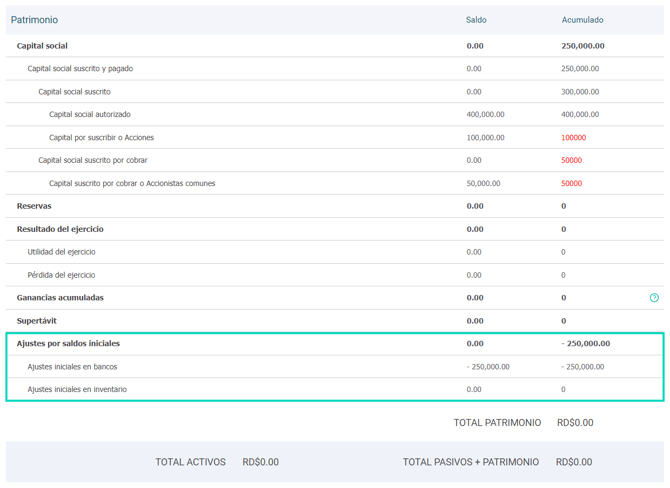Click the Saldo value of Capital social autorizado
Screen dimensions: 670x488
(x=485, y=115)
